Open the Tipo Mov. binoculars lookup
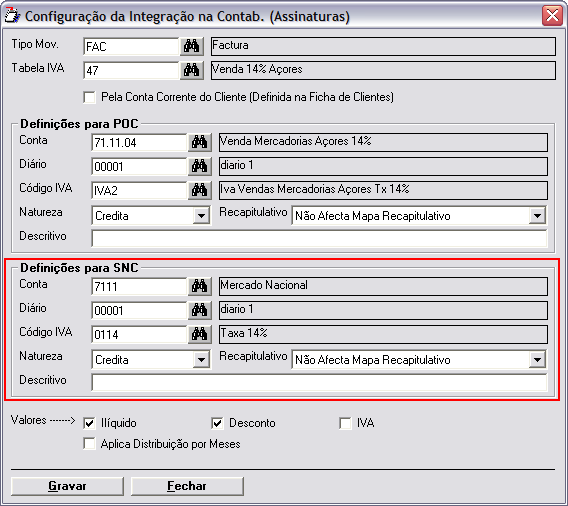 tap(192, 46)
